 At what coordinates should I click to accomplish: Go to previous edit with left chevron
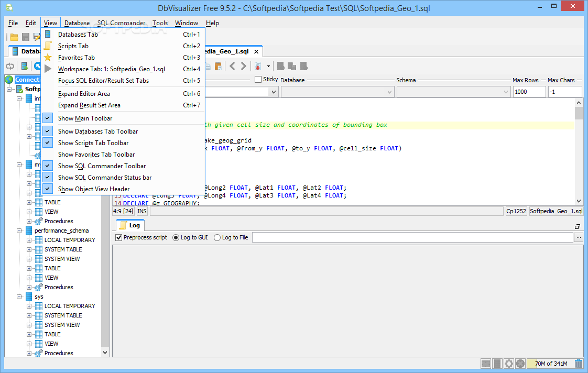pyautogui.click(x=233, y=67)
